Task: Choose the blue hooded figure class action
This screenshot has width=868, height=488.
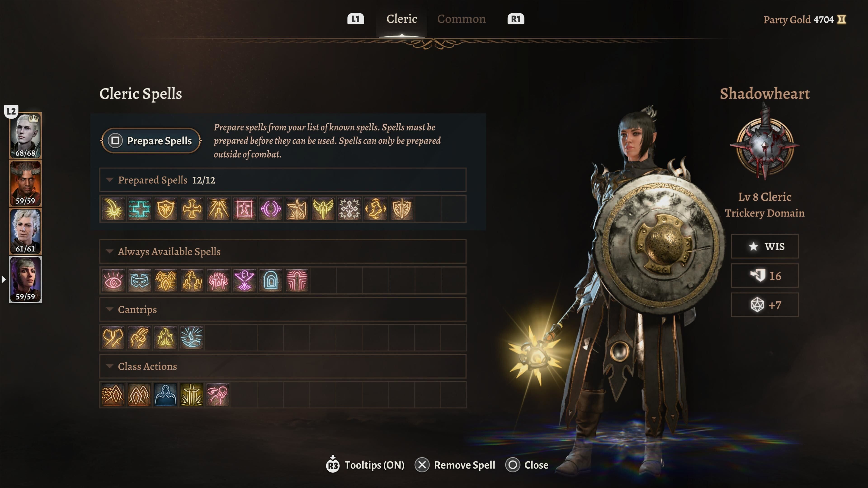Action: (166, 395)
